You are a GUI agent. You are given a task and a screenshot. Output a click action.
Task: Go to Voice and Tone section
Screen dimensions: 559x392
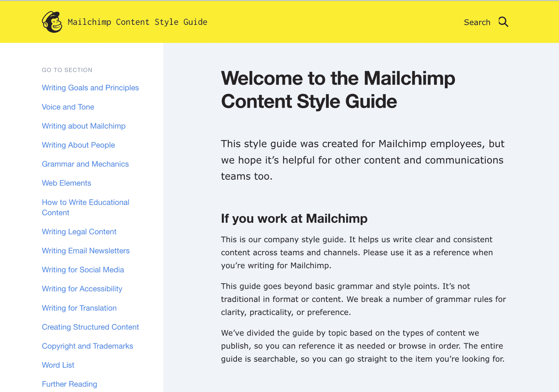point(68,107)
